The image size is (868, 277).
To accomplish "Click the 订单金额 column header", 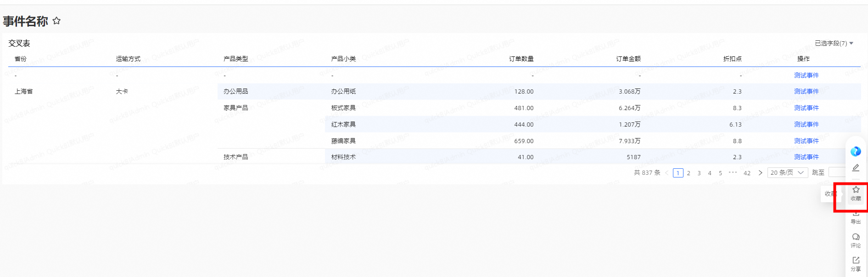I will tap(628, 59).
